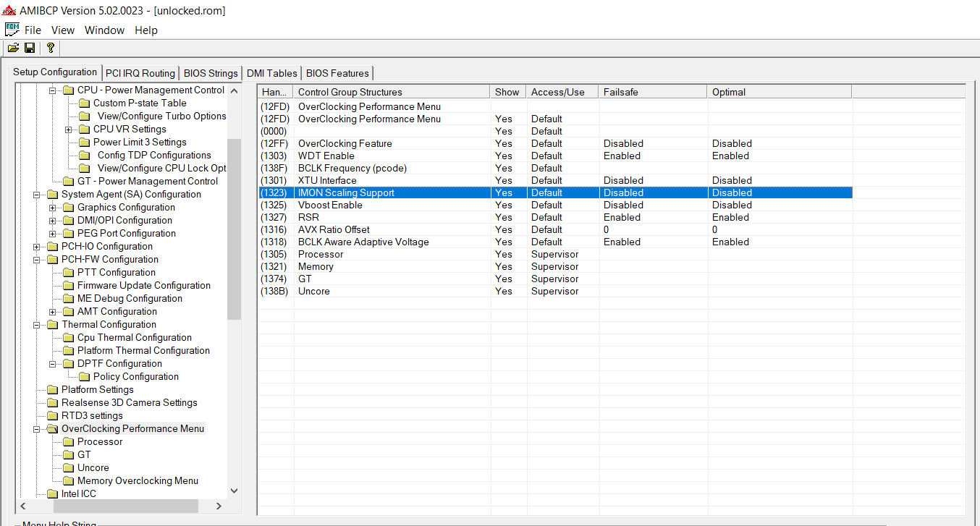Collapse the PCH-FW Configuration node

point(36,259)
